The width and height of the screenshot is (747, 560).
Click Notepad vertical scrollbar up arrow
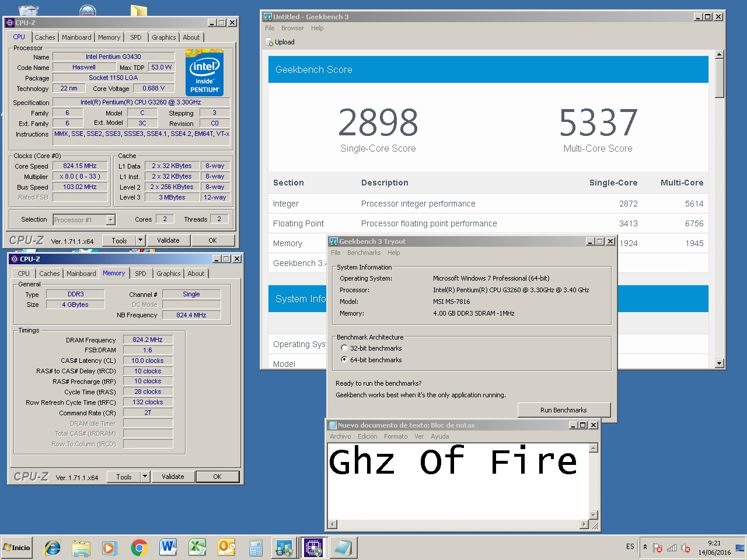click(x=594, y=448)
